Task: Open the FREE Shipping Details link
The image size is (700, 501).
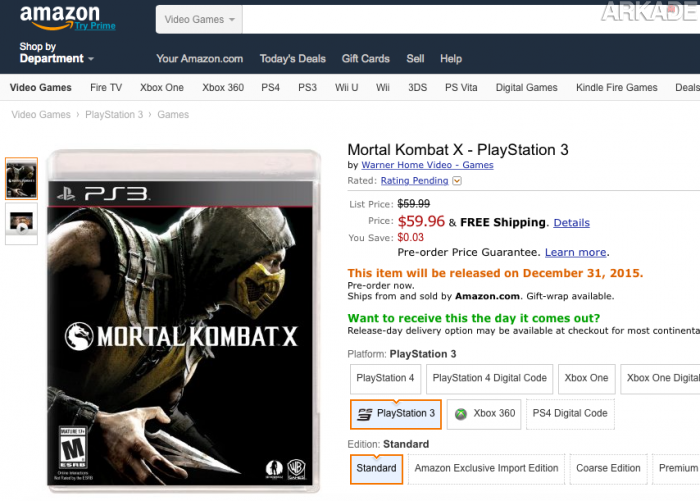Action: (571, 222)
